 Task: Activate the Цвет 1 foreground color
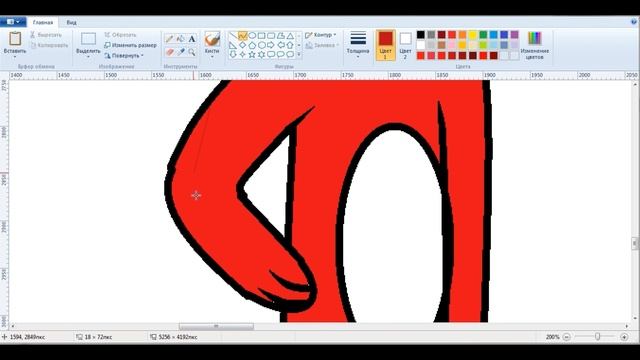385,45
